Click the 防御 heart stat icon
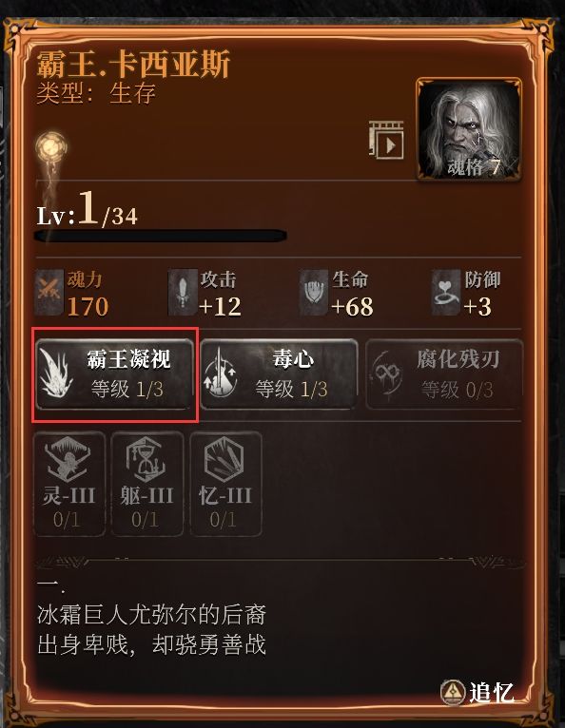This screenshot has height=728, width=565. click(x=445, y=293)
